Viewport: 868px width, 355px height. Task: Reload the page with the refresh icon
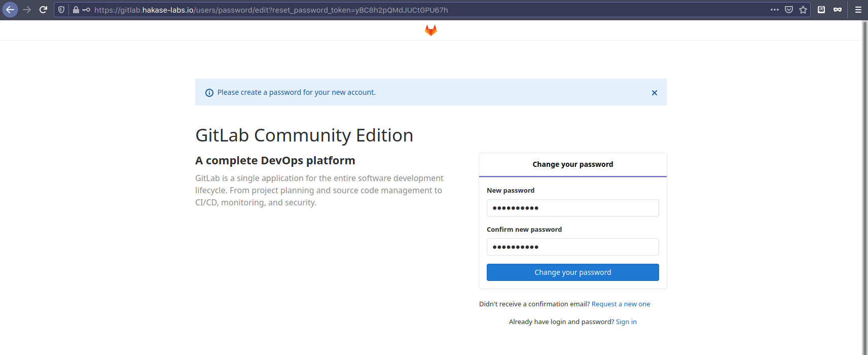[x=43, y=10]
